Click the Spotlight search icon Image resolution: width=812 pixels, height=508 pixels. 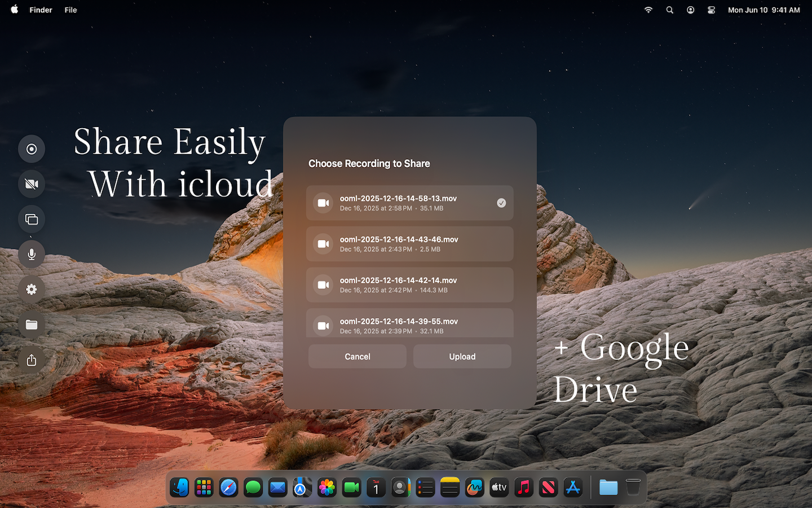[669, 10]
